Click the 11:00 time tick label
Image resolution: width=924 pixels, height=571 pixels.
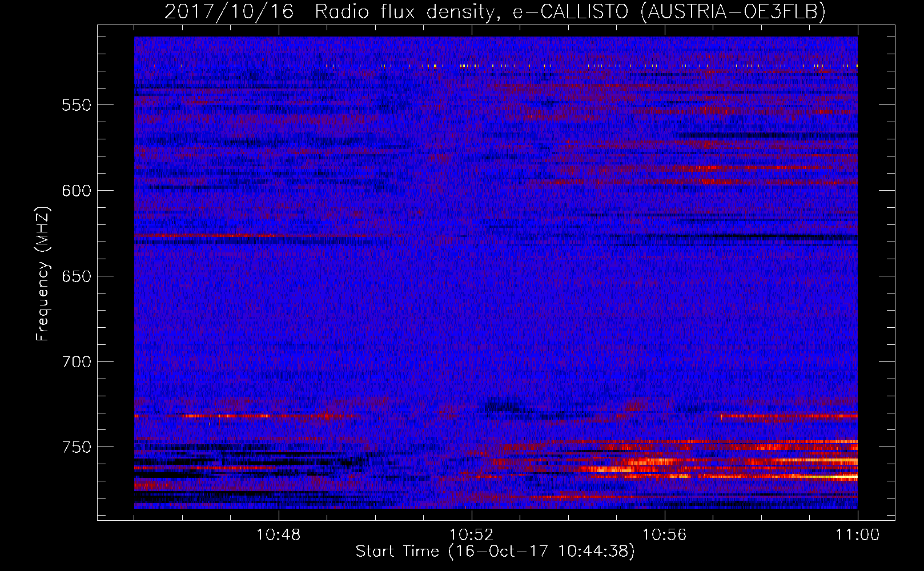tap(858, 535)
